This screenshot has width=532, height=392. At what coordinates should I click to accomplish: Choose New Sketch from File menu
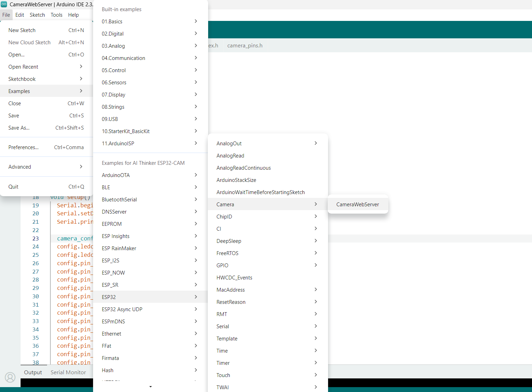click(x=22, y=30)
